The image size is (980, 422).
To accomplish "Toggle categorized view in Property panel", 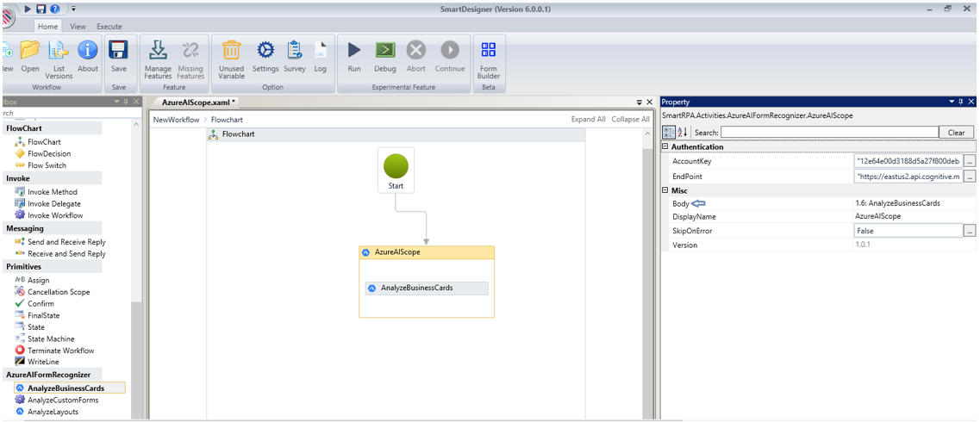I will click(669, 132).
